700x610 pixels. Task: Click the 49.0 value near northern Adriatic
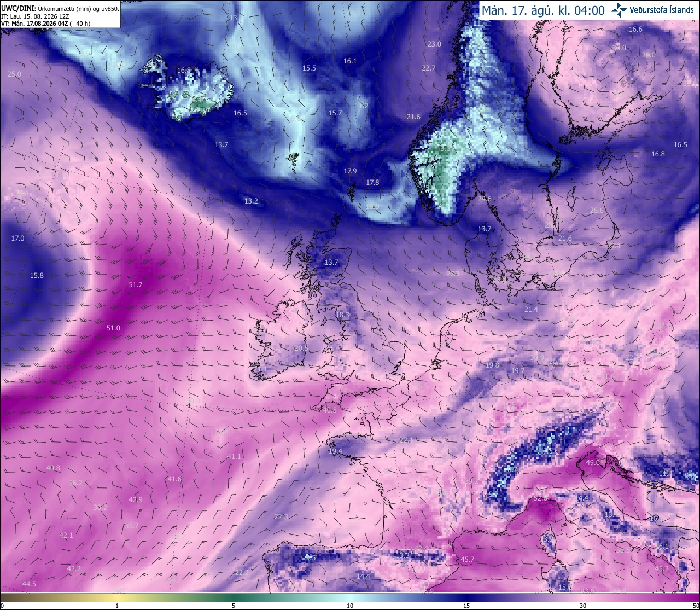click(x=593, y=462)
